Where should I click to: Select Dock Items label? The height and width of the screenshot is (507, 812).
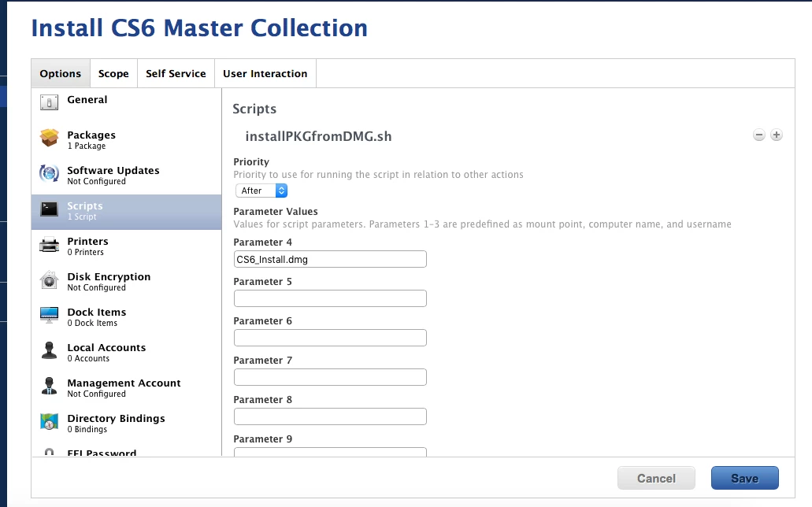click(96, 312)
